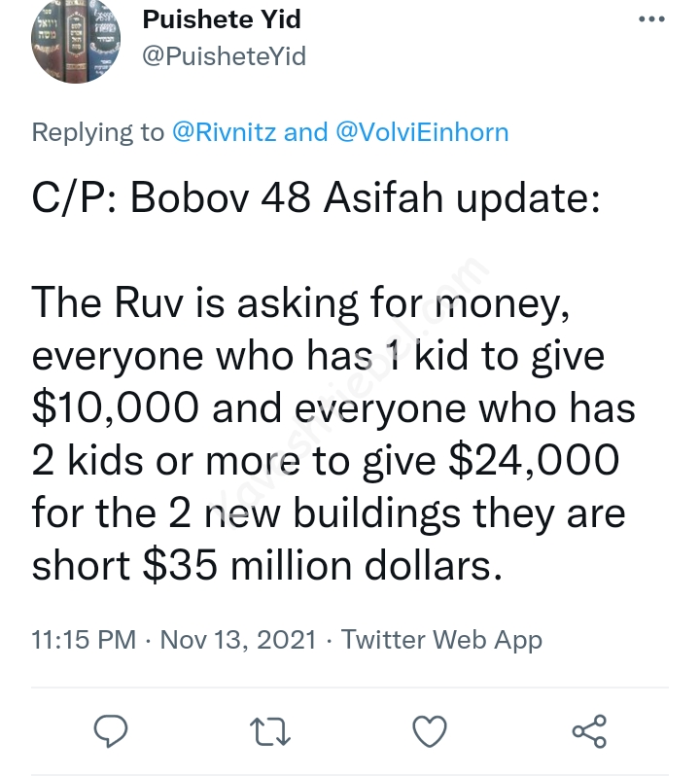The height and width of the screenshot is (777, 700).
Task: Retweet the post using the arrows icon
Action: pos(268,730)
